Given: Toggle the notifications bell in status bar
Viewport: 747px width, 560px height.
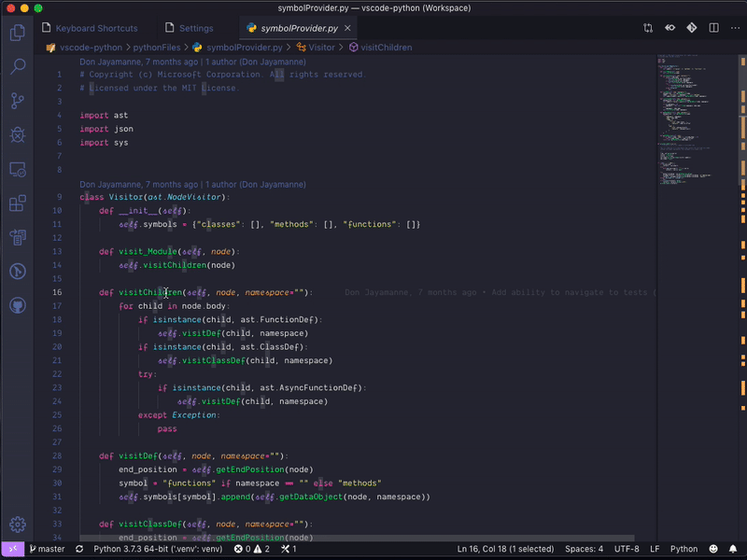Looking at the screenshot, I should pos(733,549).
